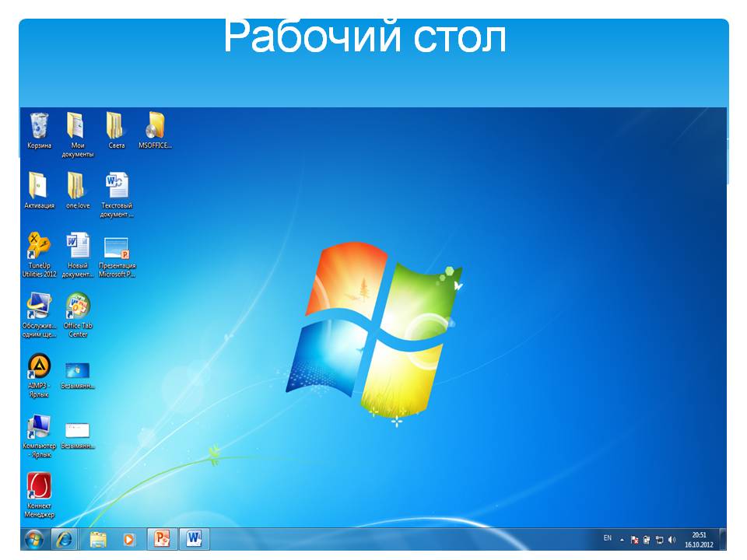
Task: Open the Коннект Менеджер shortcut
Action: coord(39,488)
